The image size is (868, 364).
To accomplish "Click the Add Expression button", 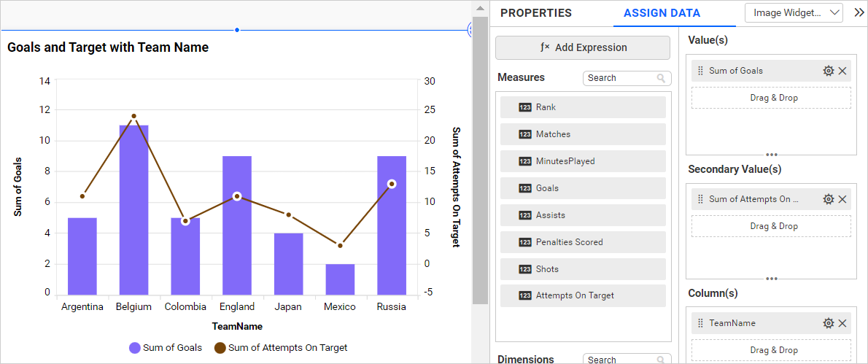I will coord(583,47).
